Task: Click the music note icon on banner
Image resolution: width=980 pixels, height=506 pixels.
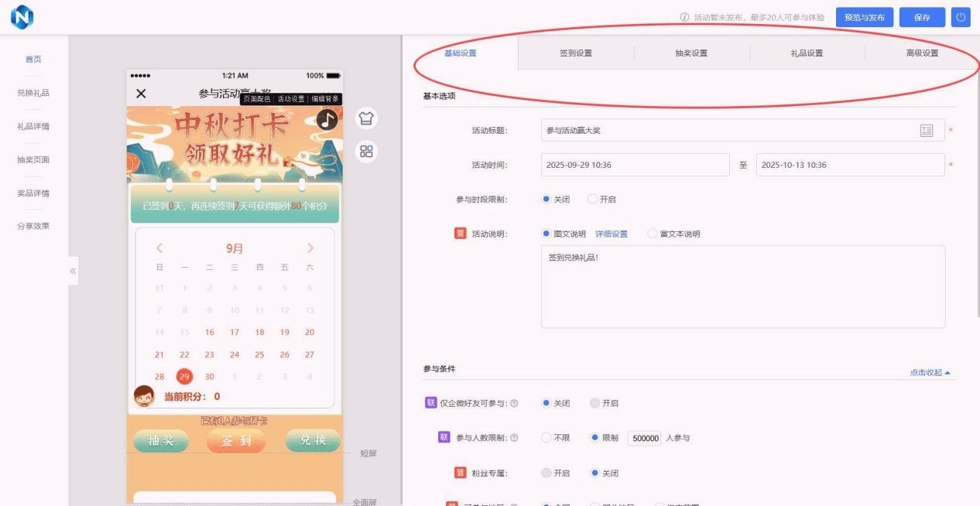Action: click(x=327, y=119)
